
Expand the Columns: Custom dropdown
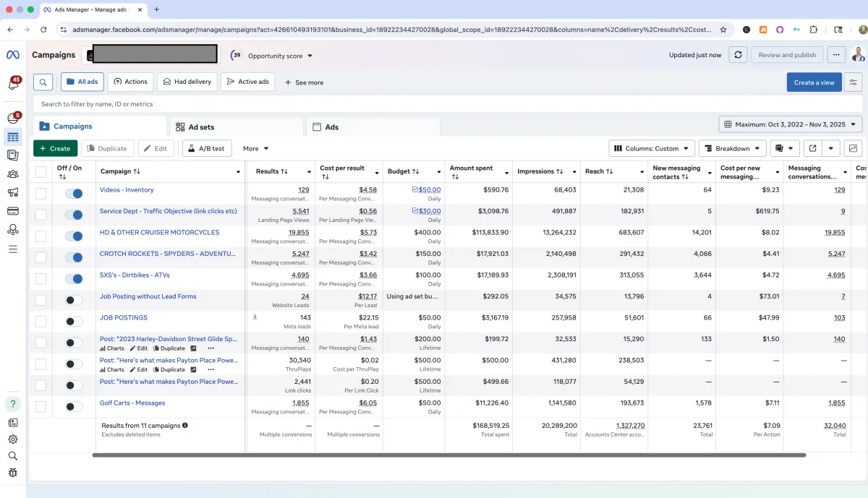pos(652,148)
